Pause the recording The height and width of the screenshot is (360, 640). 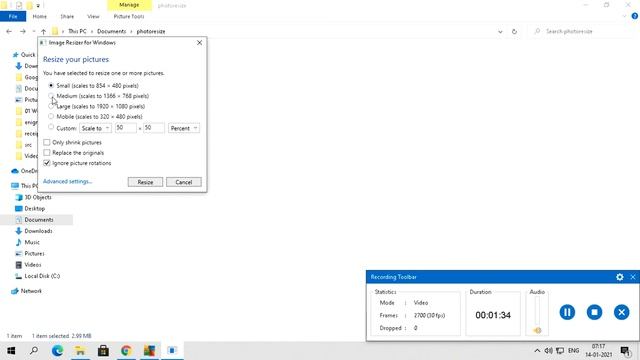567,312
